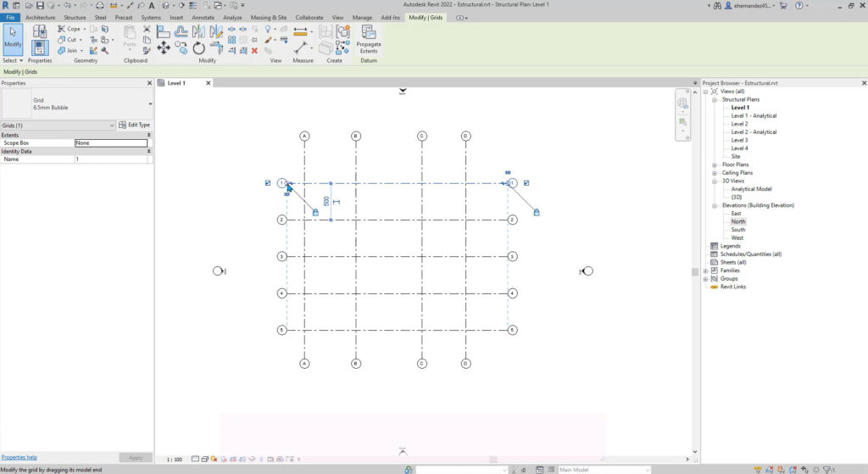Open the Properties help link
Image resolution: width=868 pixels, height=474 pixels.
click(19, 457)
